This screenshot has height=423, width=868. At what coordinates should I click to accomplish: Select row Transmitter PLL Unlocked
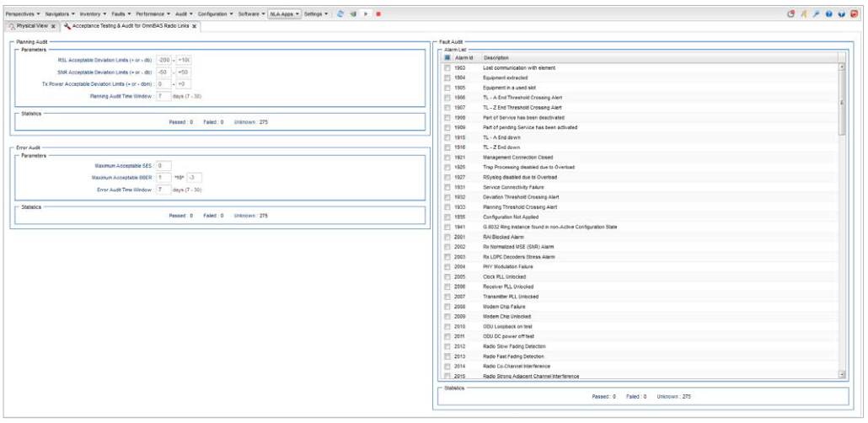pyautogui.click(x=640, y=297)
